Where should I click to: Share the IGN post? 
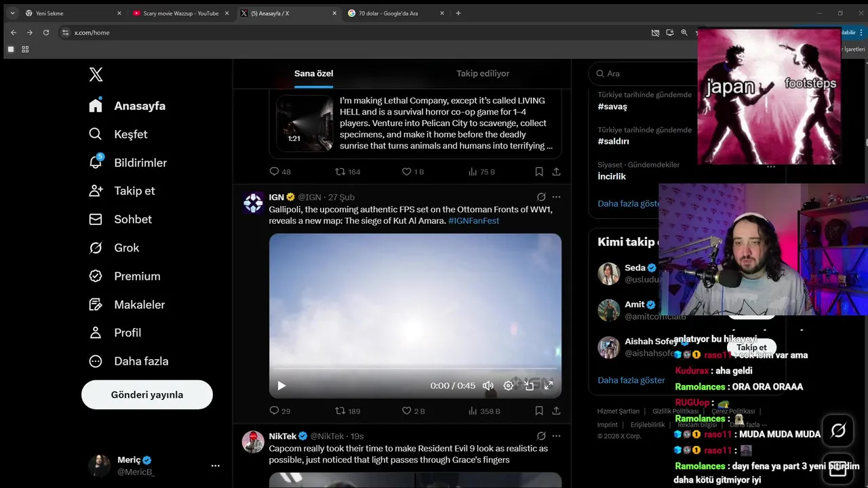(556, 411)
